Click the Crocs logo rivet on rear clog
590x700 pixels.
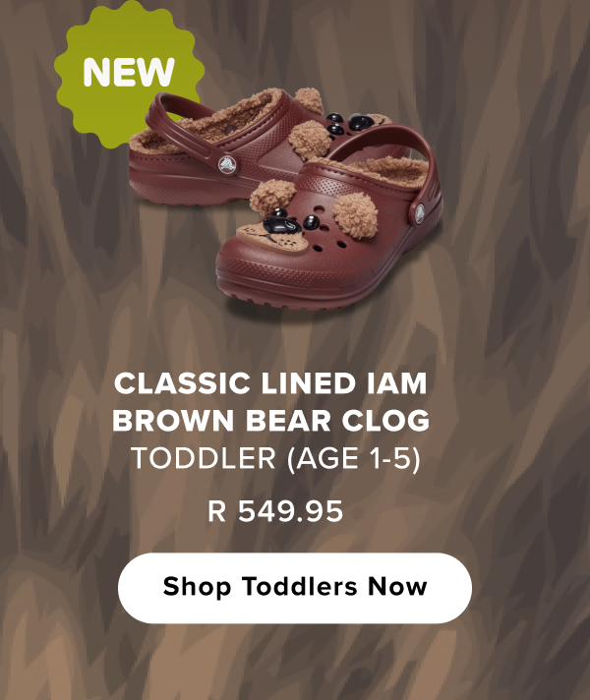coord(228,164)
